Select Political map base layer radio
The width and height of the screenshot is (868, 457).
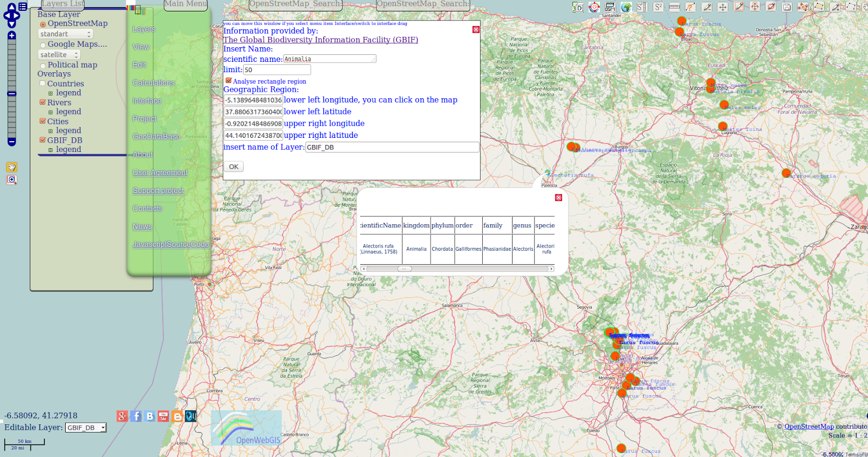point(43,66)
